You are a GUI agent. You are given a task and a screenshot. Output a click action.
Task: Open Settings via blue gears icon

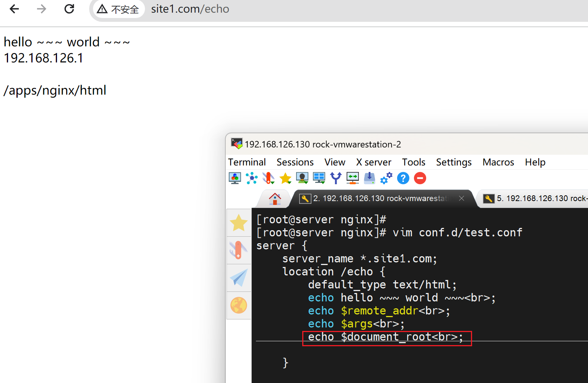point(386,178)
